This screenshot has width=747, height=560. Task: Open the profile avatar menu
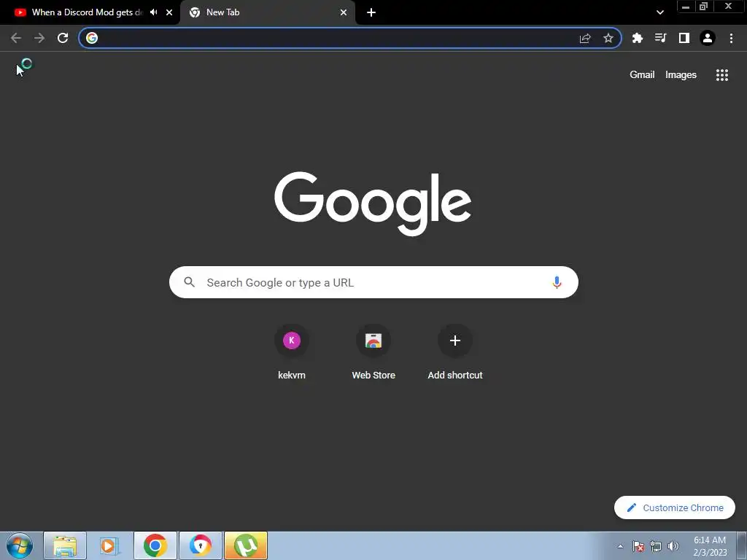[708, 38]
